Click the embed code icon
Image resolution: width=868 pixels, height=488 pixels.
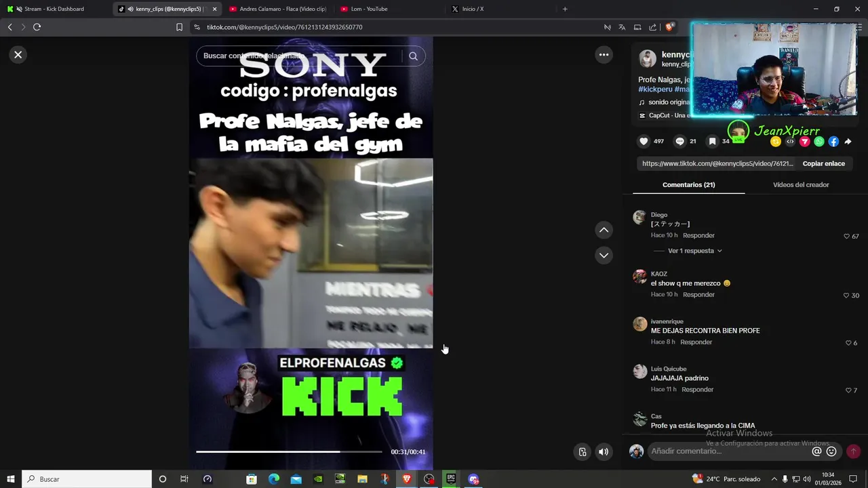tap(790, 142)
